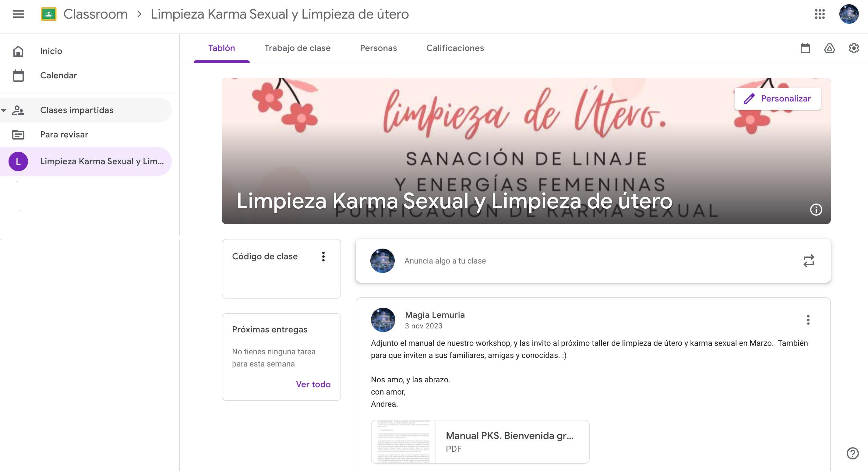Open the Classroom logo home

48,14
